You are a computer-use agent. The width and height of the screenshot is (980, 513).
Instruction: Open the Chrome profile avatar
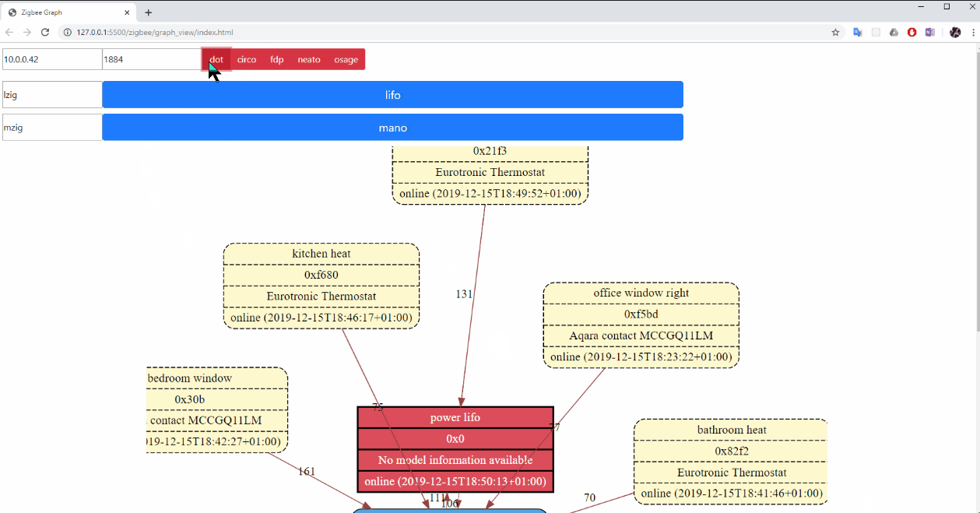(955, 33)
